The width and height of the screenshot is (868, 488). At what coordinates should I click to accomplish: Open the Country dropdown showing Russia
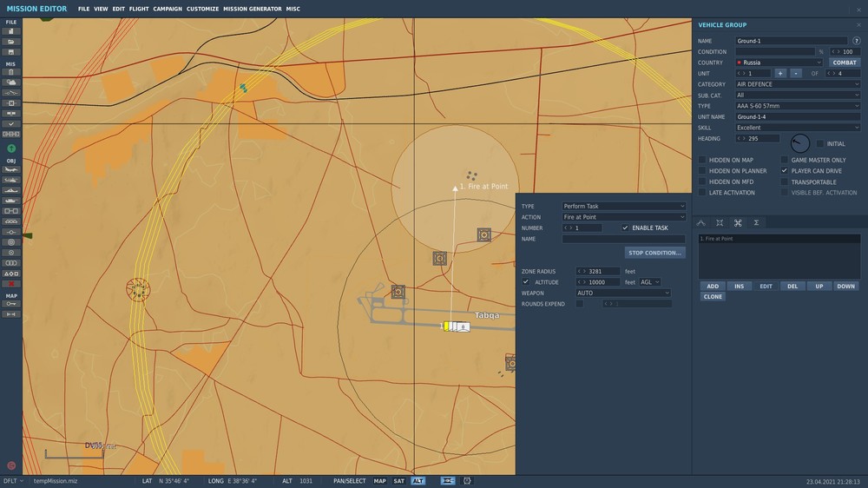point(779,63)
